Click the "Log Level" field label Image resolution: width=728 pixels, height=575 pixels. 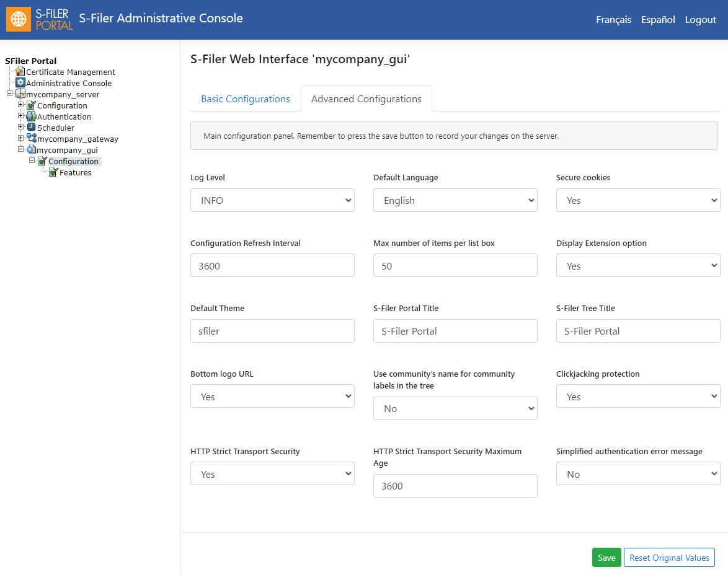point(208,177)
